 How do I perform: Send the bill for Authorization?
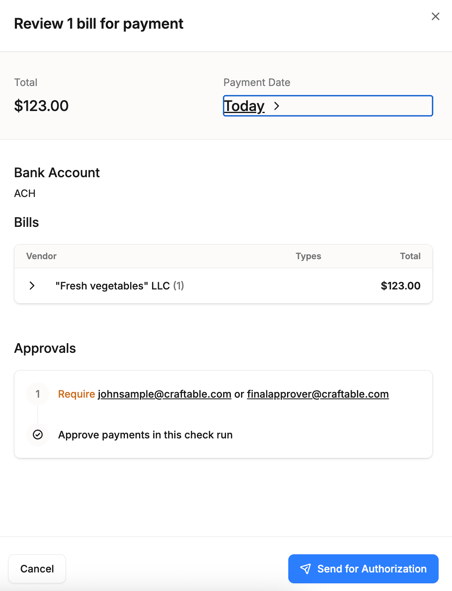coord(363,569)
